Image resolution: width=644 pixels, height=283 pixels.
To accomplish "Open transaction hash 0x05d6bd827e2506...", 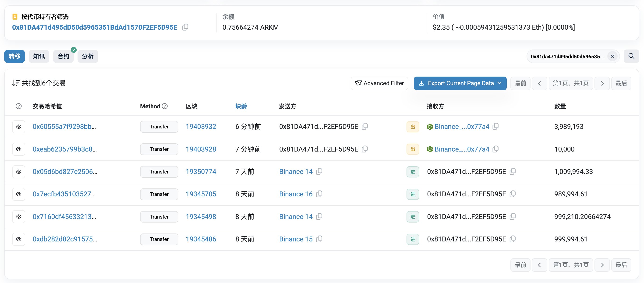I will click(65, 172).
